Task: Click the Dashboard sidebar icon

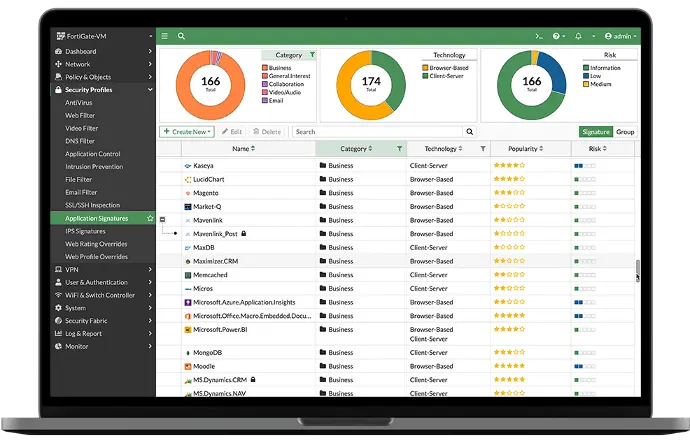Action: [x=58, y=51]
